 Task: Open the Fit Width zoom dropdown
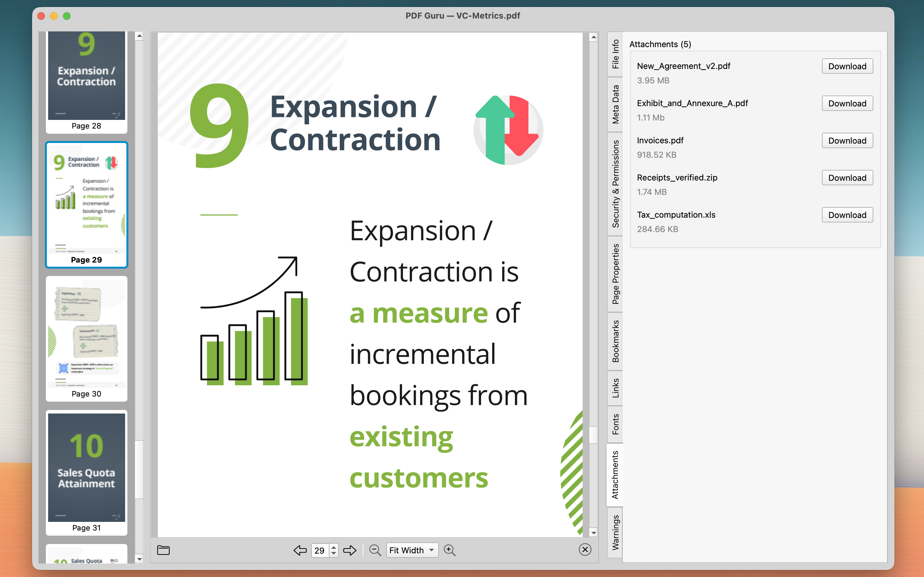click(412, 550)
